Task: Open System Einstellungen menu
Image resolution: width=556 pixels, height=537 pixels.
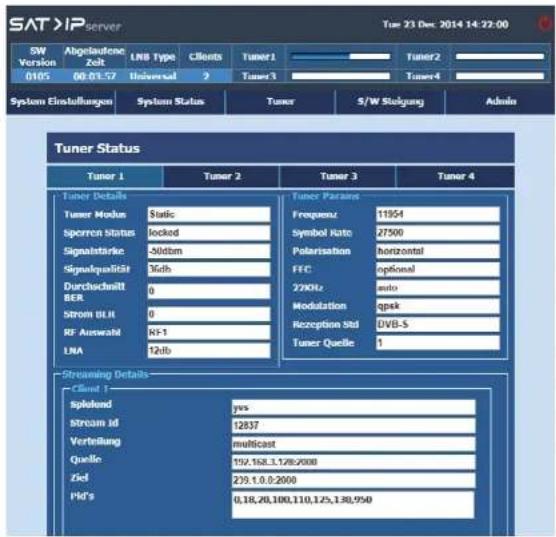Action: (x=61, y=101)
